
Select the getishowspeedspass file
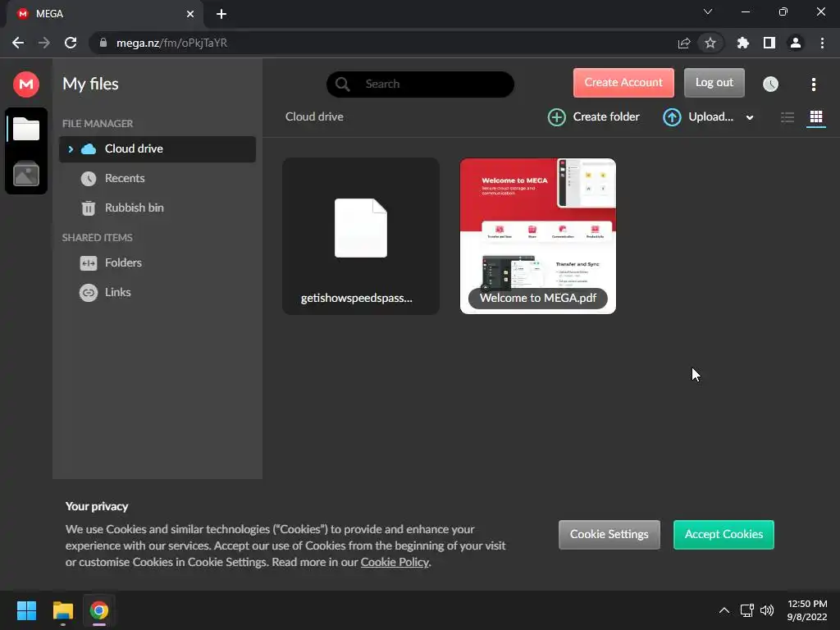coord(361,235)
